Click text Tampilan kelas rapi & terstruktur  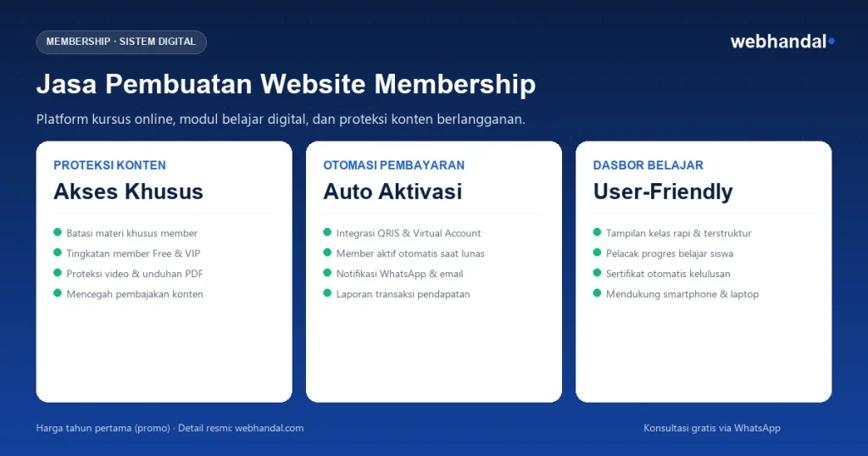[679, 233]
